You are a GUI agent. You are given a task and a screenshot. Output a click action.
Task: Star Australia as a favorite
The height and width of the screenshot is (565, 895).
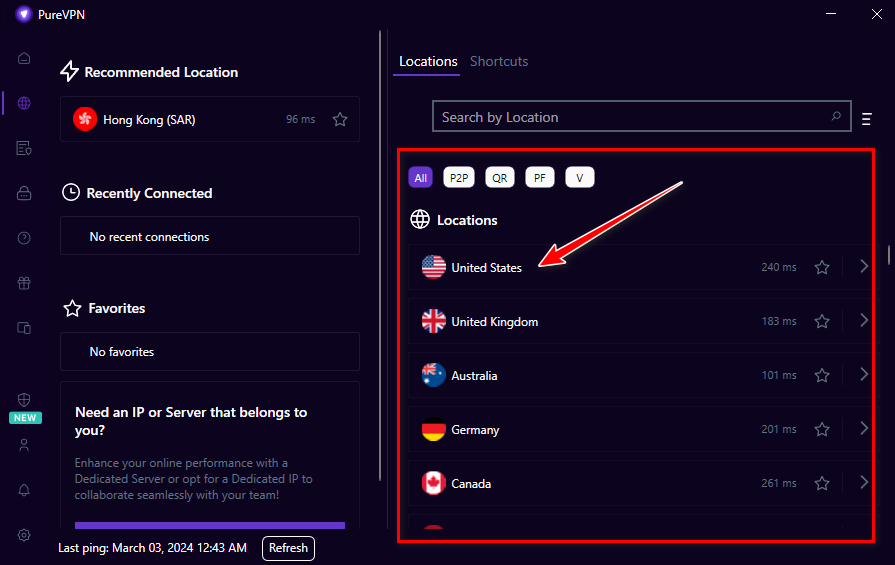(822, 376)
